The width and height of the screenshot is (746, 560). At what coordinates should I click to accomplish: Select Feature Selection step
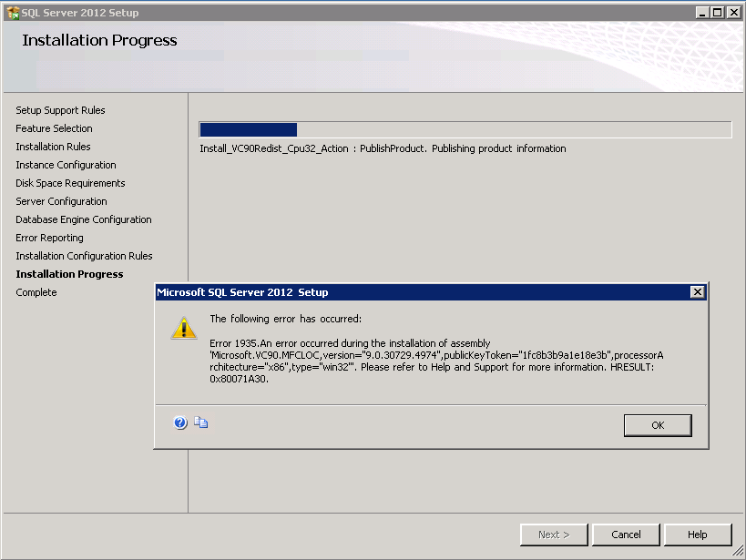click(55, 128)
